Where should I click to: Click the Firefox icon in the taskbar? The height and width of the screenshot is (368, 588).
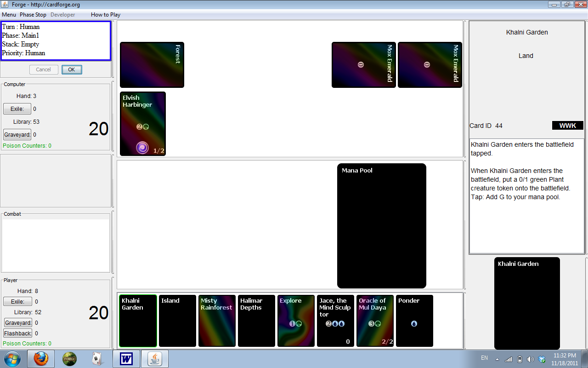[x=41, y=359]
